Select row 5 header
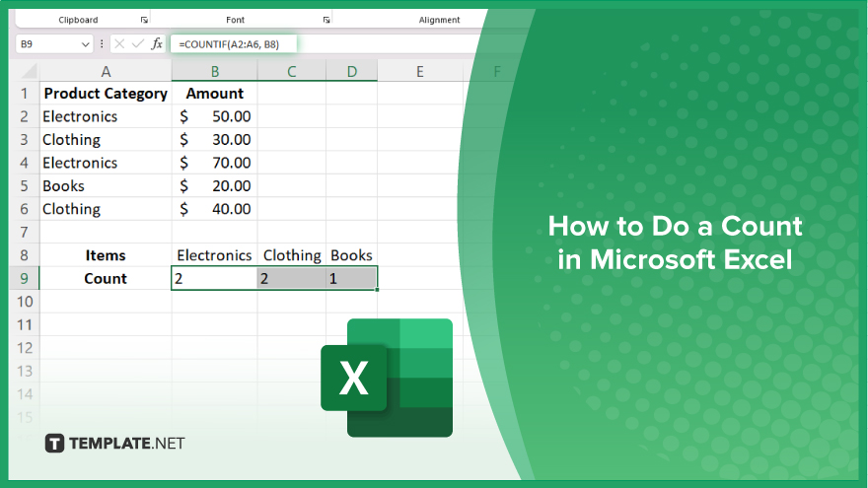 coord(25,186)
